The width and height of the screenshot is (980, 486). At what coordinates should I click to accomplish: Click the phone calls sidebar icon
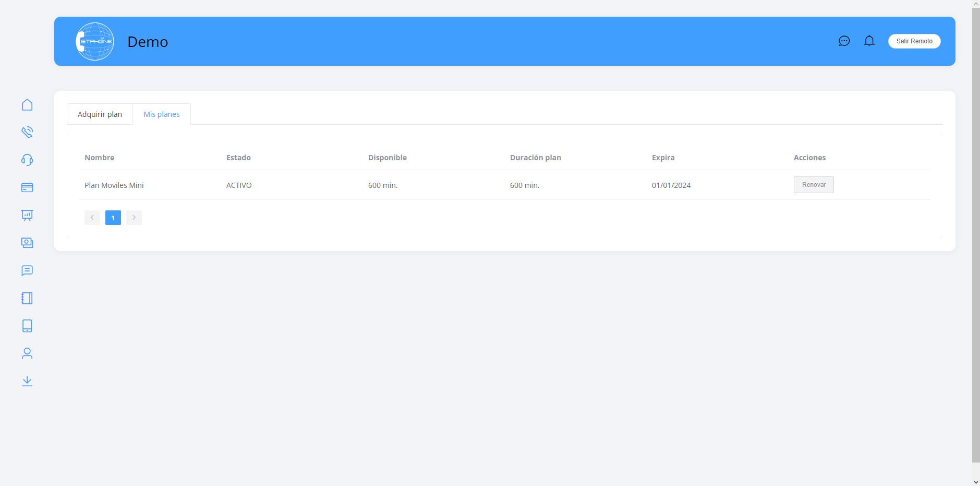point(27,132)
